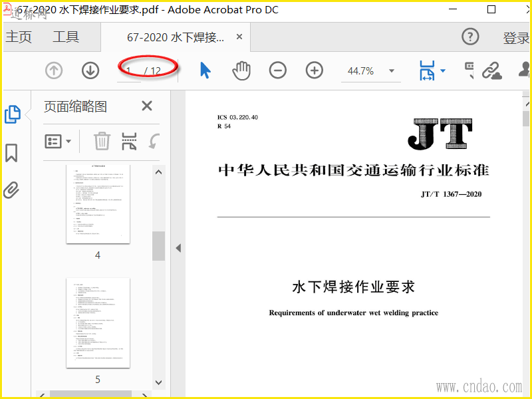Image resolution: width=532 pixels, height=399 pixels.
Task: Click the current page number field
Action: tap(128, 71)
